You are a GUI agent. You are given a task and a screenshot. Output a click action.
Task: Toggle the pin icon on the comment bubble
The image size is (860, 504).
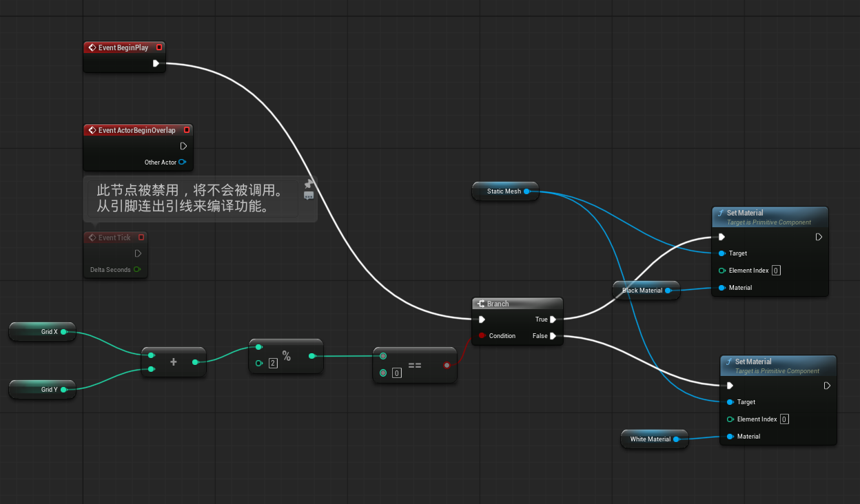309,184
